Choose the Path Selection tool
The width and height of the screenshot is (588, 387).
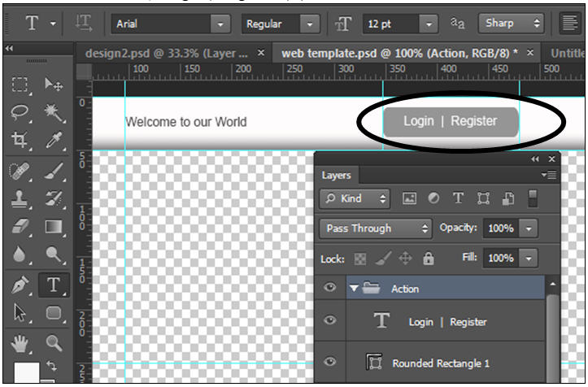pos(20,313)
